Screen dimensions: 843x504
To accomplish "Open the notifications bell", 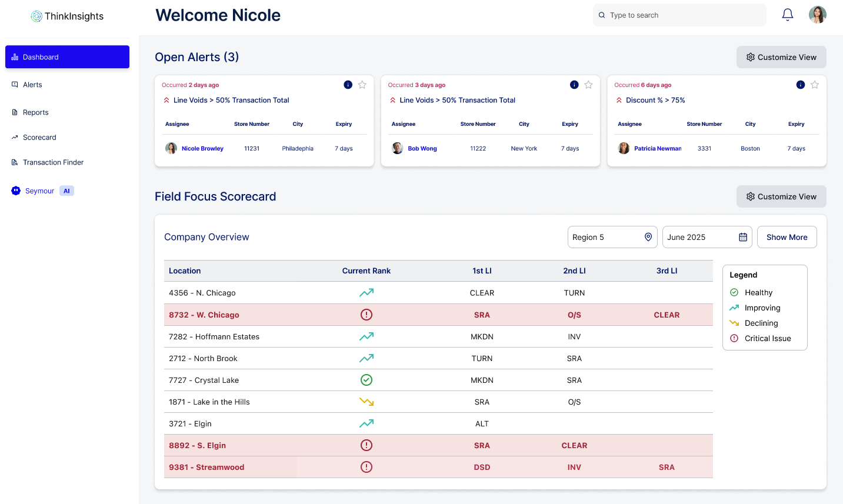I will 787,15.
